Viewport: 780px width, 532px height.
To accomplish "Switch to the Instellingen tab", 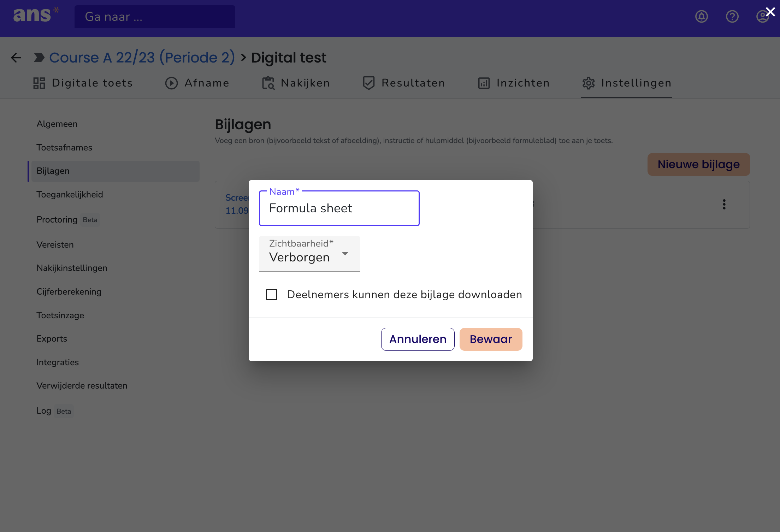I will pos(627,83).
